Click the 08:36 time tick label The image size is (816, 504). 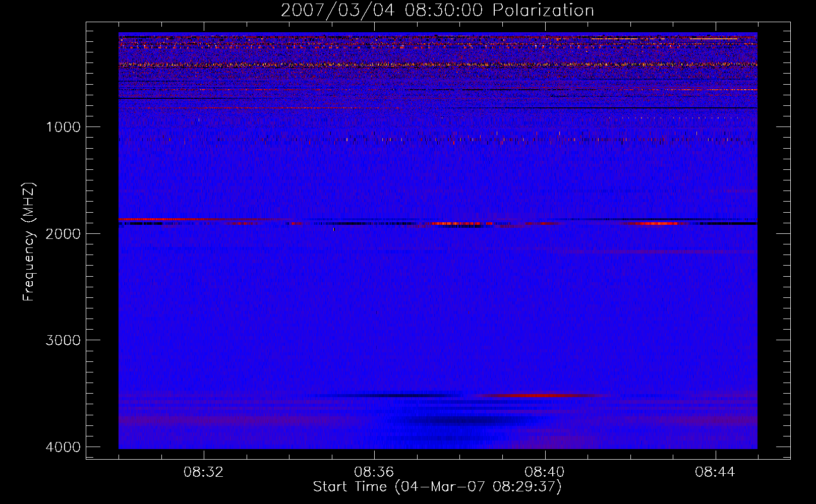pos(374,472)
